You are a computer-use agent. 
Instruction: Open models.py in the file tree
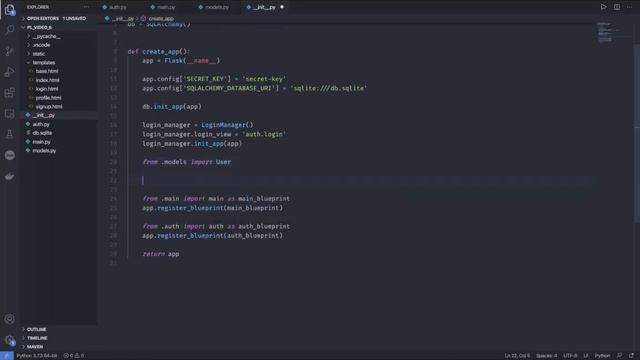click(44, 151)
